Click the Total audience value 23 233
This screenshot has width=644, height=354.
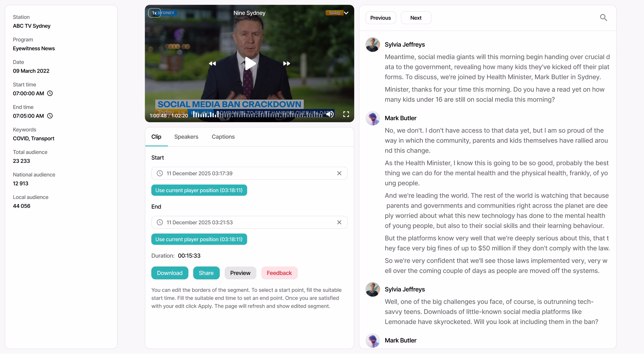[21, 161]
